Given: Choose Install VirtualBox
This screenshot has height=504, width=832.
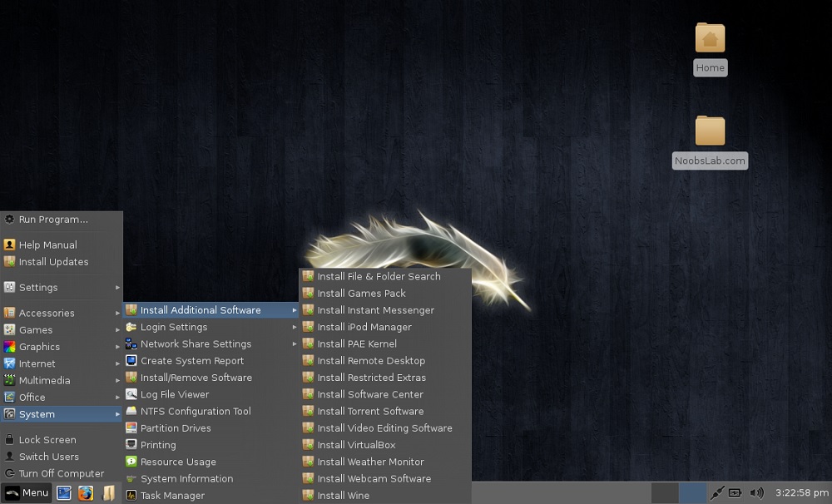Looking at the screenshot, I should tap(385, 445).
